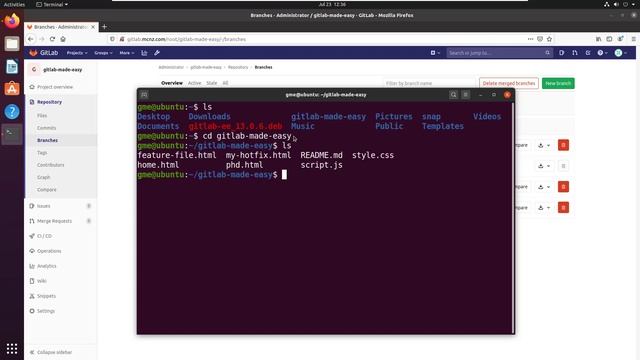640x360 pixels.
Task: Open a new Firefox tab with plus
Action: [104, 27]
